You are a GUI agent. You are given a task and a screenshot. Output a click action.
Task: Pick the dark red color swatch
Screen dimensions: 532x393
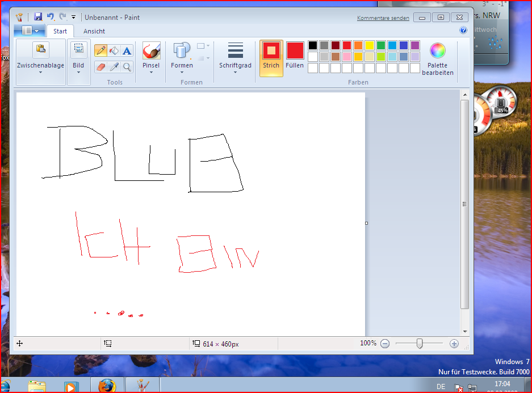click(x=336, y=45)
